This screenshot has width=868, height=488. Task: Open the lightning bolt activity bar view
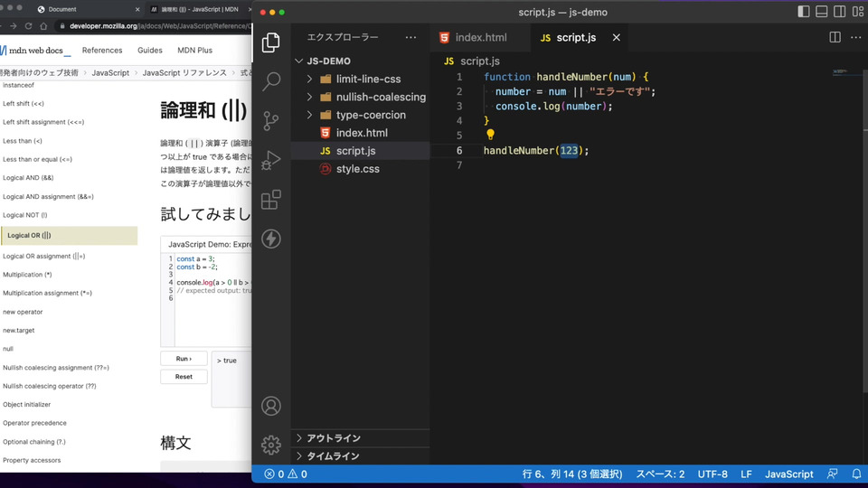[270, 239]
